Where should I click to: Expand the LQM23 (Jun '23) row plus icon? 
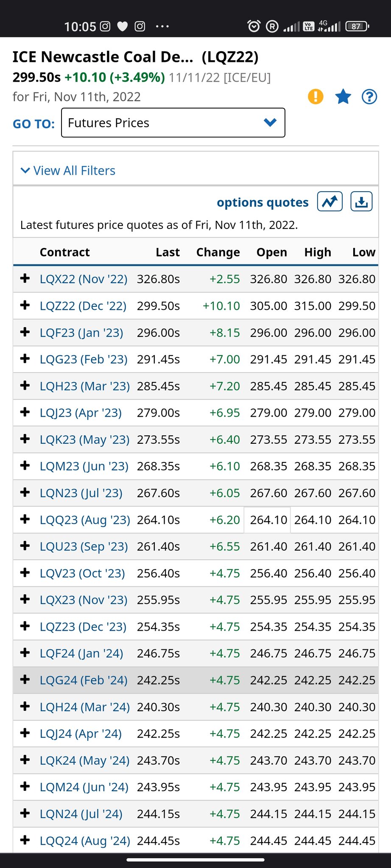(25, 465)
